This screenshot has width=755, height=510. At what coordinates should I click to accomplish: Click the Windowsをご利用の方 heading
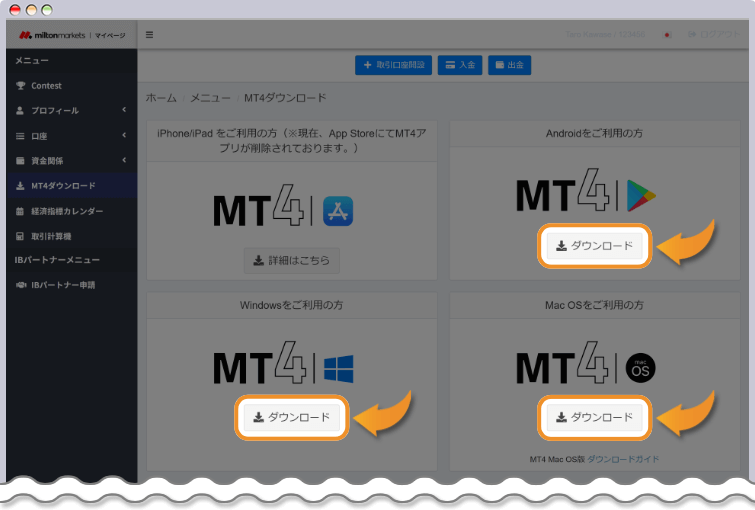[x=291, y=305]
